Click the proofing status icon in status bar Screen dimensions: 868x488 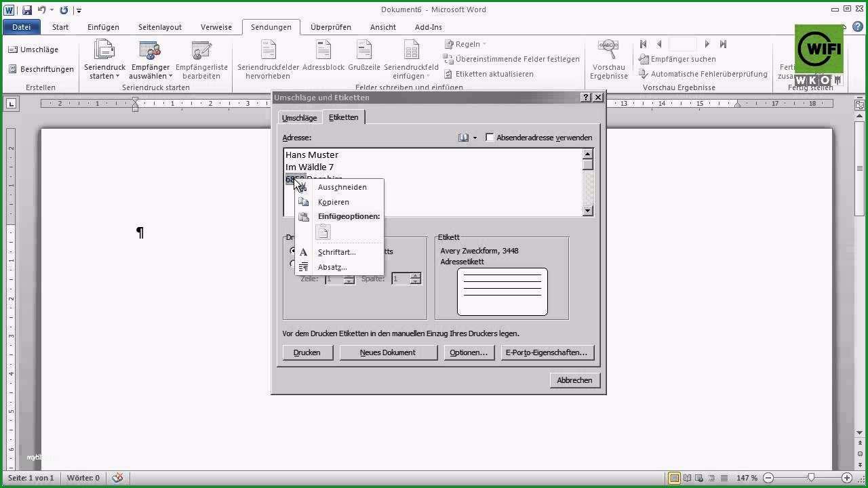tap(118, 478)
